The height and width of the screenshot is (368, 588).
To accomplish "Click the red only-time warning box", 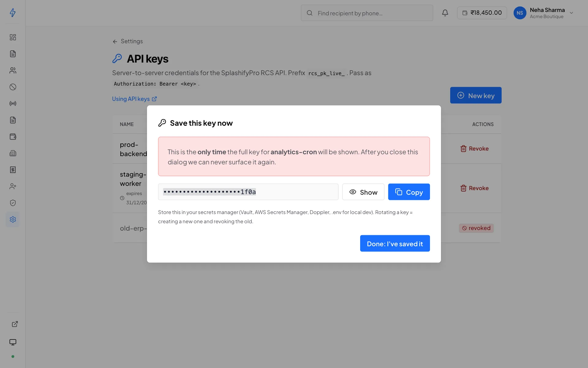I will tap(294, 156).
